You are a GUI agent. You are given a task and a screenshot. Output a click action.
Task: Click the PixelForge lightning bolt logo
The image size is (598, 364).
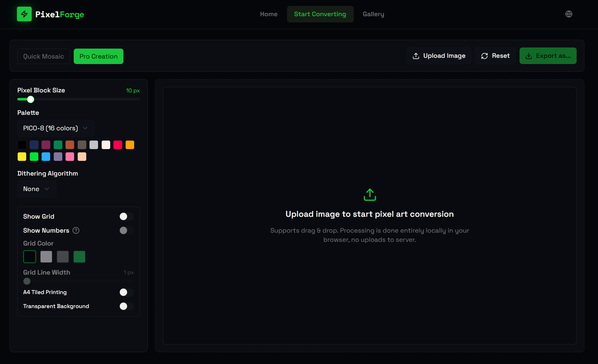click(24, 14)
